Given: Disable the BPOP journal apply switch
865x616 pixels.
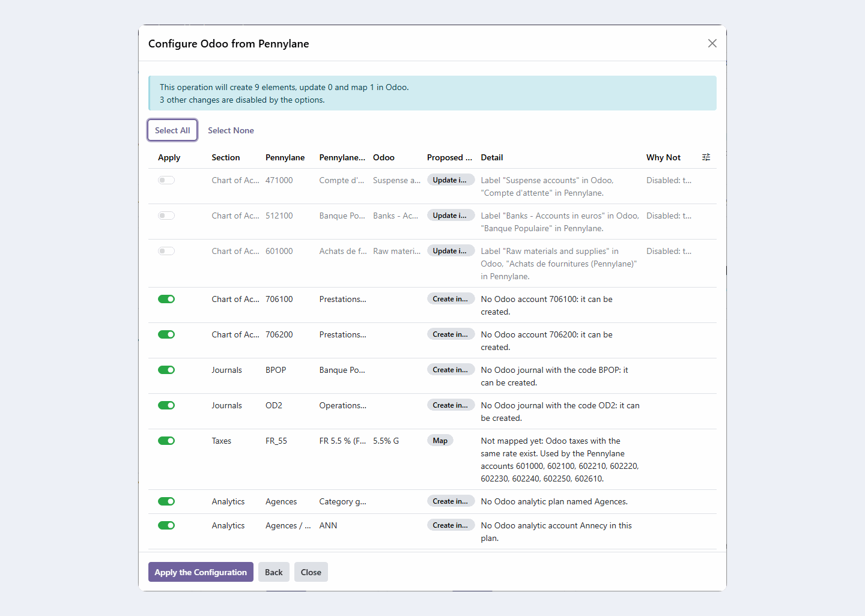Looking at the screenshot, I should [166, 370].
